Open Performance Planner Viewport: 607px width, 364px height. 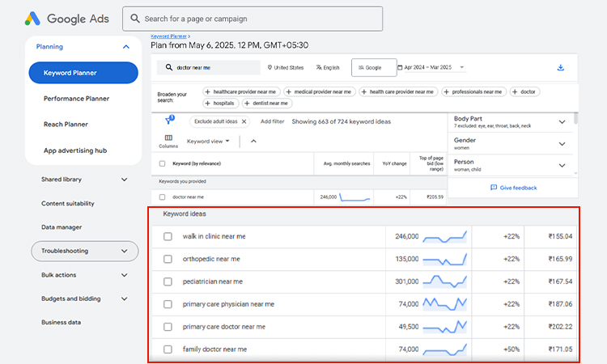point(77,99)
